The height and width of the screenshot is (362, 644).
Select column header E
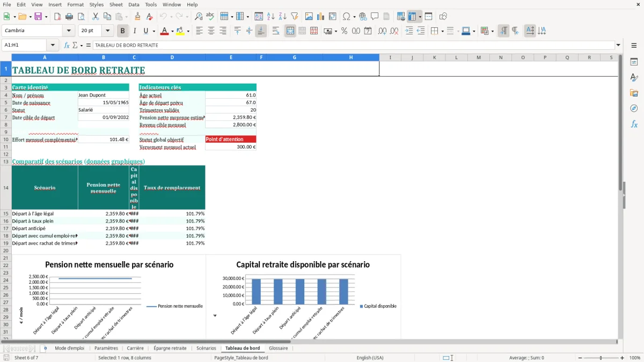231,57
